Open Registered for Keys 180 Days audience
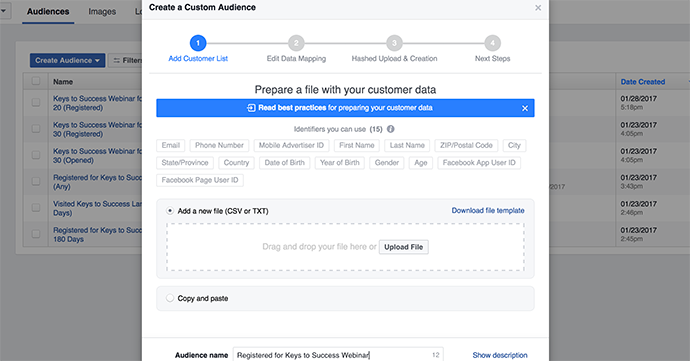The image size is (690, 361). pos(97,235)
